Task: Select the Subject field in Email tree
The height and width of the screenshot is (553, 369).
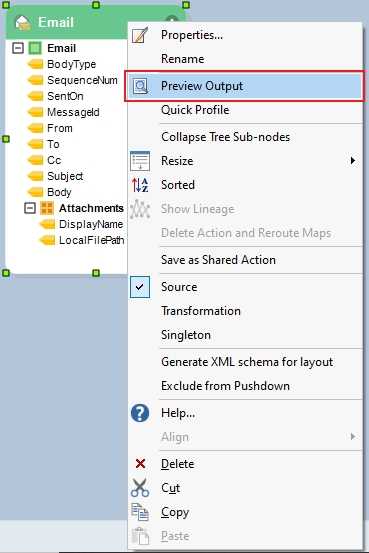Action: [65, 176]
